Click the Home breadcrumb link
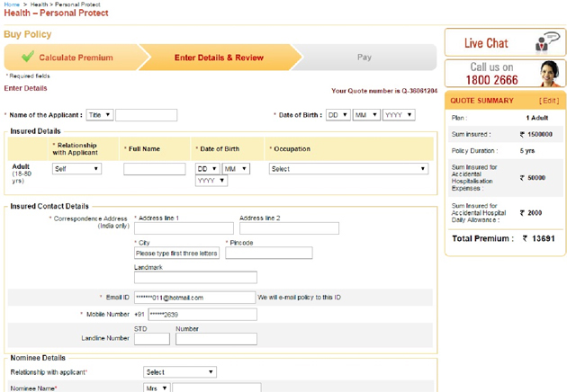This screenshot has width=567, height=392. click(x=12, y=4)
